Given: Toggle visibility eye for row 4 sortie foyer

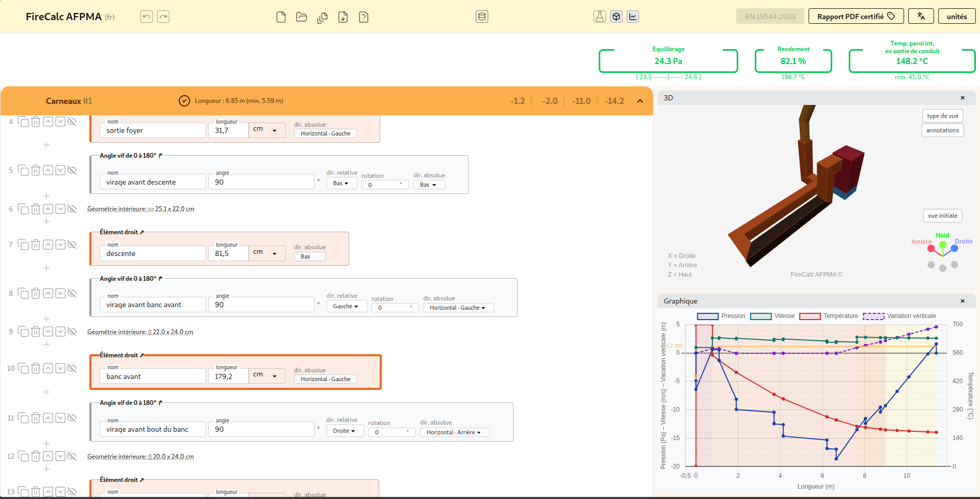Looking at the screenshot, I should coord(72,122).
